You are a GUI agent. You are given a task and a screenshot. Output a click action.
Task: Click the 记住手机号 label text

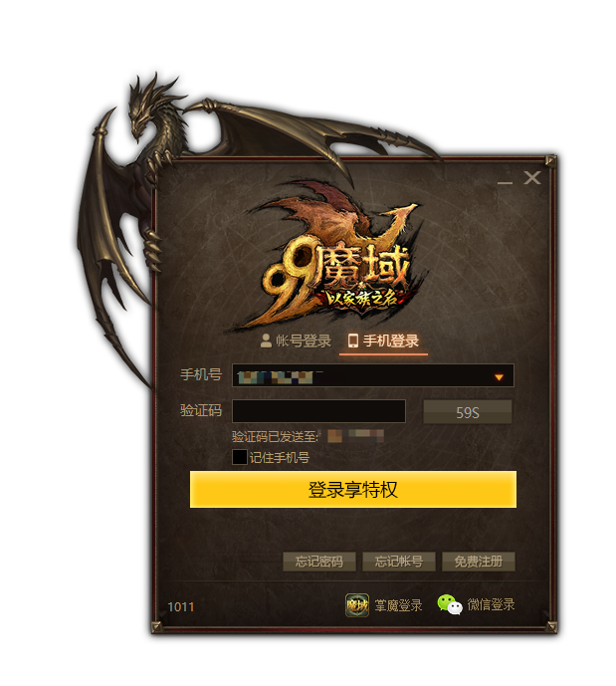click(x=280, y=458)
